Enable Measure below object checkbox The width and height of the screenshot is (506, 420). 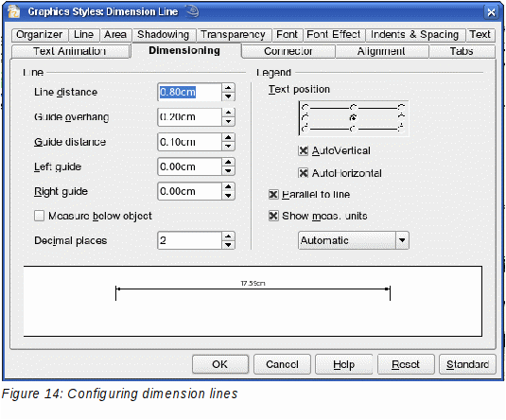click(x=40, y=216)
